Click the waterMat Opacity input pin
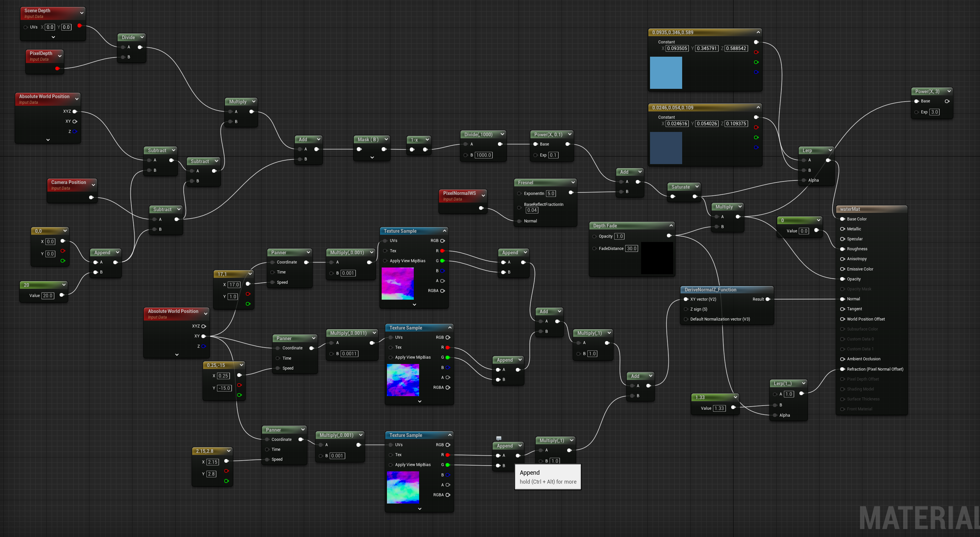The width and height of the screenshot is (980, 537). pos(842,279)
